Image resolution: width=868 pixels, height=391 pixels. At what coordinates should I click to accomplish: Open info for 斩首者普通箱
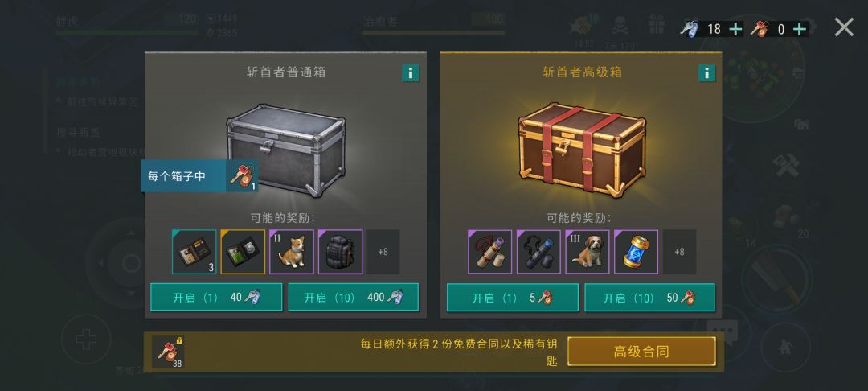pos(410,73)
